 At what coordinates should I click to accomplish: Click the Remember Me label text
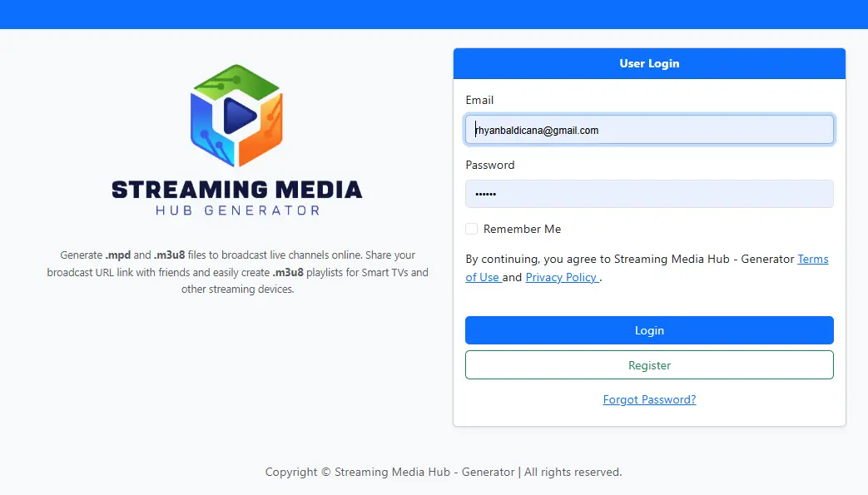(x=522, y=230)
